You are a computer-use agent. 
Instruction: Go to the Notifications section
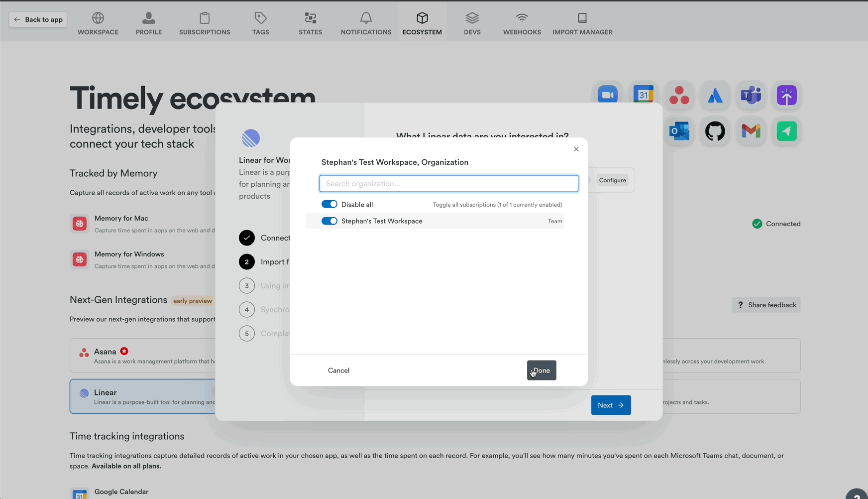tap(366, 22)
